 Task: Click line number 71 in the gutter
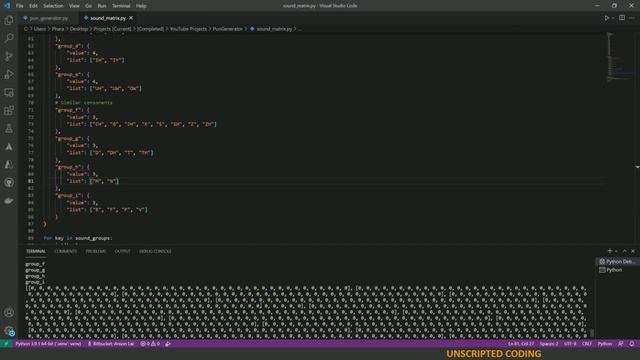point(31,110)
